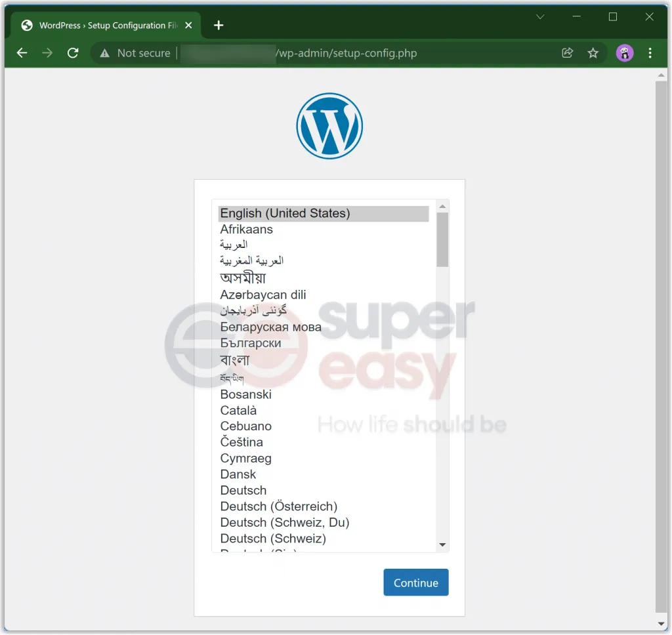Minimize the Chrome window
This screenshot has width=672, height=635.
coord(576,16)
